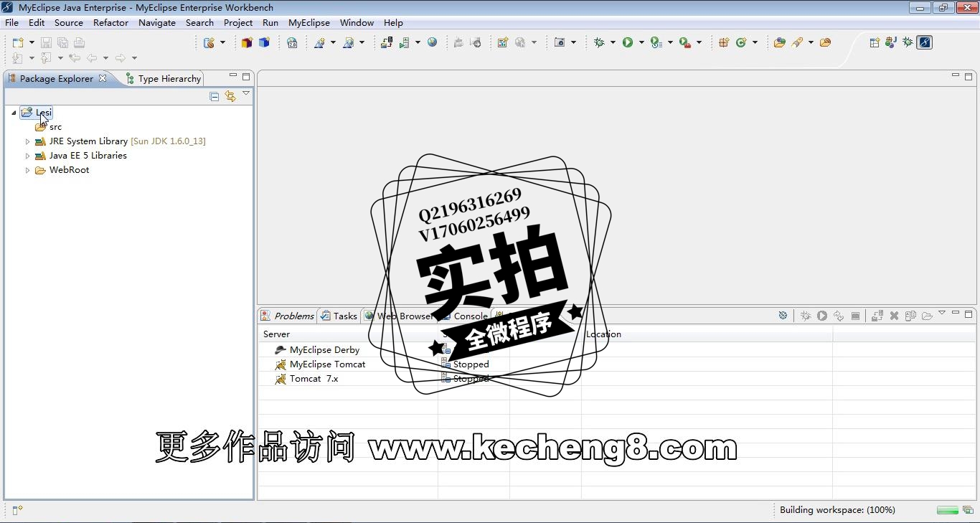The image size is (980, 523).
Task: Open the New wizard dropdown arrow
Action: 32,43
